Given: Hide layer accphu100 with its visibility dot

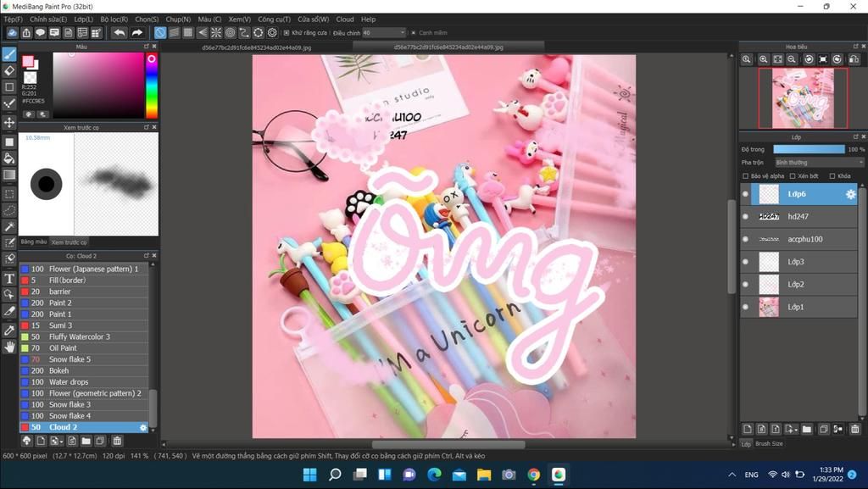Looking at the screenshot, I should pos(746,239).
